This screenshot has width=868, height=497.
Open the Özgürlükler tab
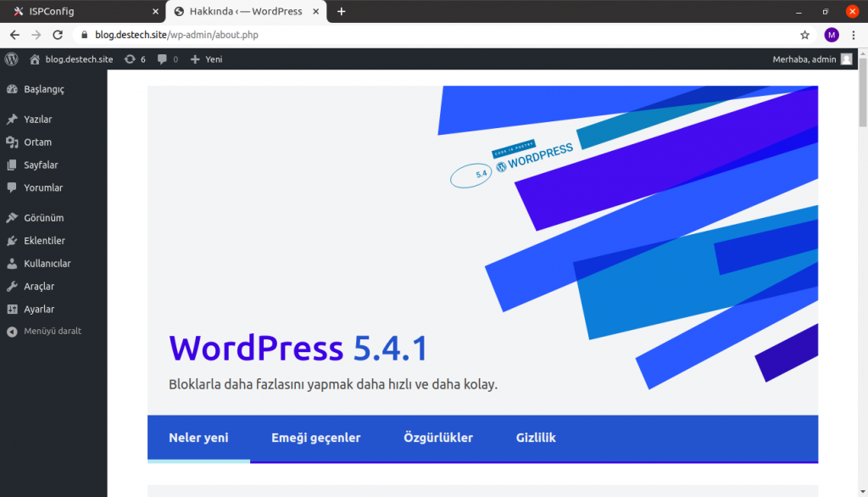[438, 438]
